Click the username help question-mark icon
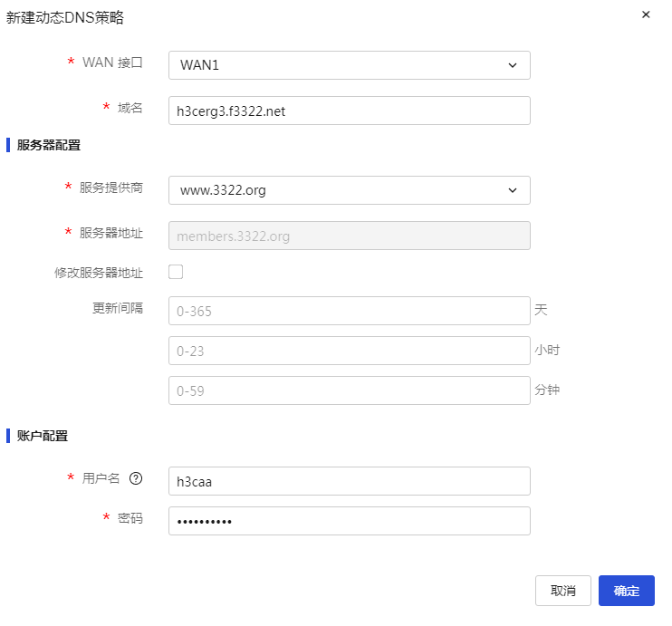The height and width of the screenshot is (626, 672). [x=136, y=478]
